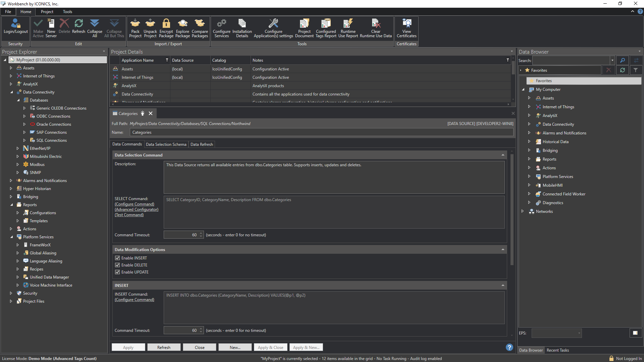Open the Encrypt Package tool
The width and height of the screenshot is (644, 362).
(x=166, y=28)
